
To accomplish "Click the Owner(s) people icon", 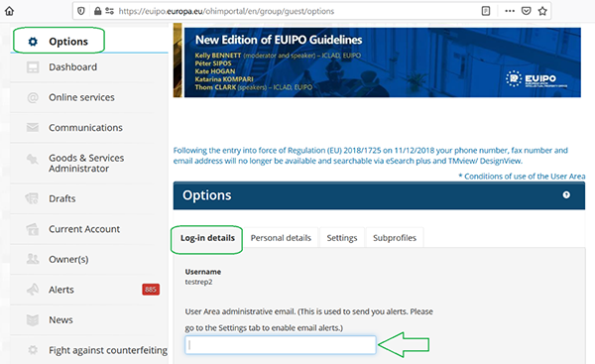I will 33,259.
